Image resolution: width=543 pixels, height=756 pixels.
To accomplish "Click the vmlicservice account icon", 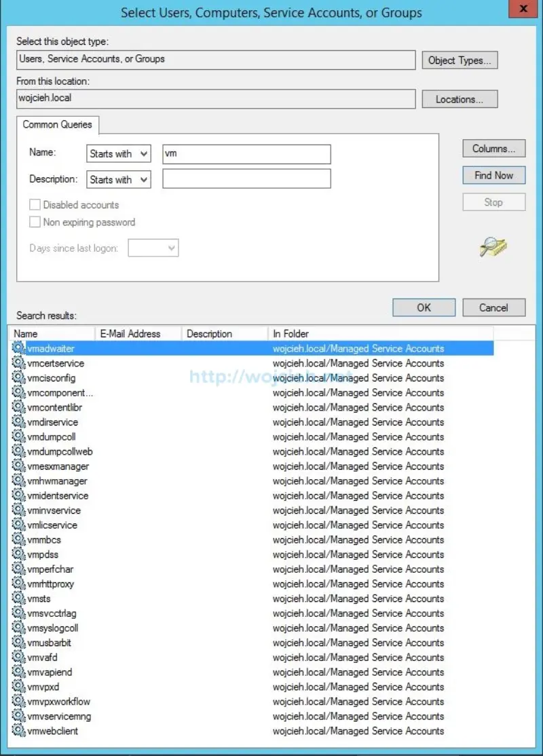I will (x=19, y=525).
